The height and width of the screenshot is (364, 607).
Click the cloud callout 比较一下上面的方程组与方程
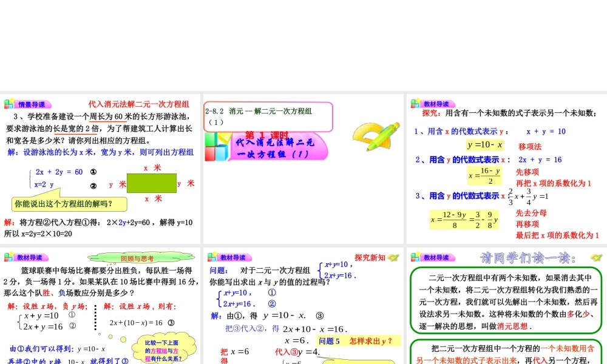[164, 349]
